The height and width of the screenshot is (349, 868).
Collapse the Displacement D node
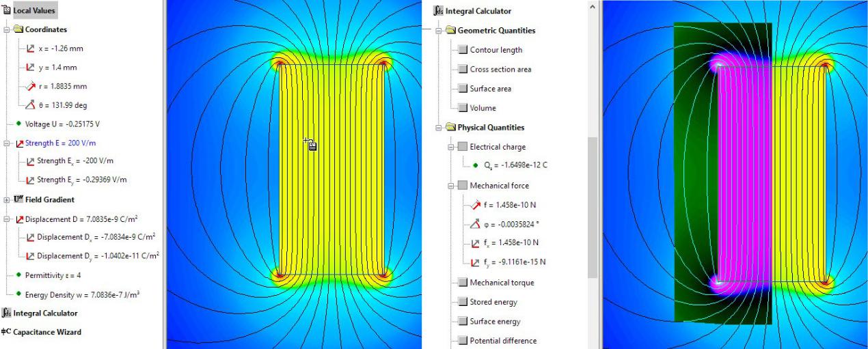pos(7,219)
